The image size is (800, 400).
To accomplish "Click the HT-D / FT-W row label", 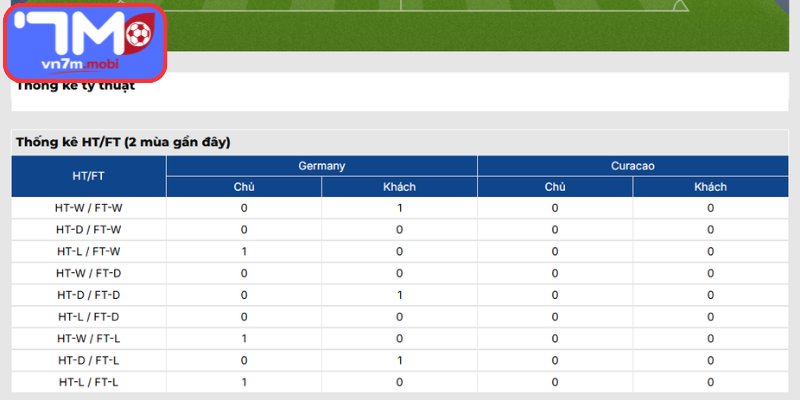I will coord(89,230).
